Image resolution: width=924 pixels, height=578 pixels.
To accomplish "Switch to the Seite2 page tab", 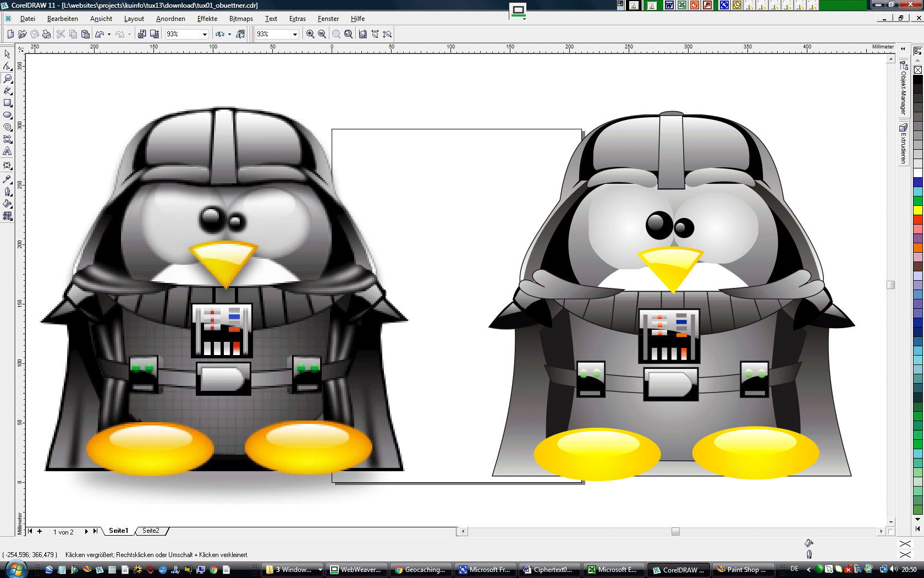I will [151, 531].
